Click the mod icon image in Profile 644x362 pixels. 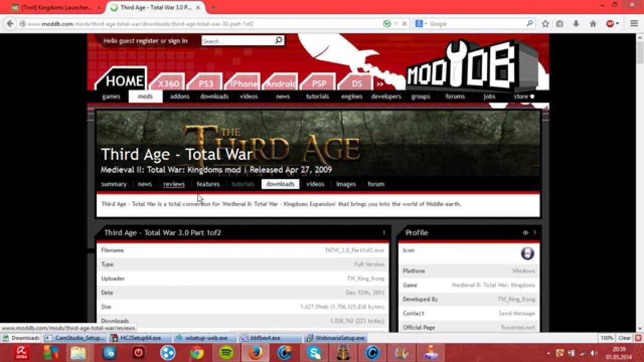click(x=527, y=253)
